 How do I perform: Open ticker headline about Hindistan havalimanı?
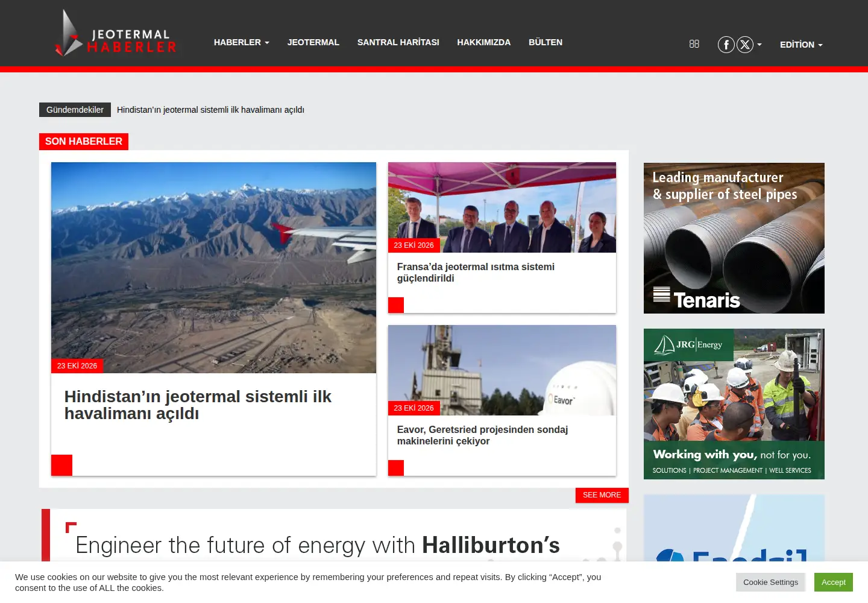210,110
